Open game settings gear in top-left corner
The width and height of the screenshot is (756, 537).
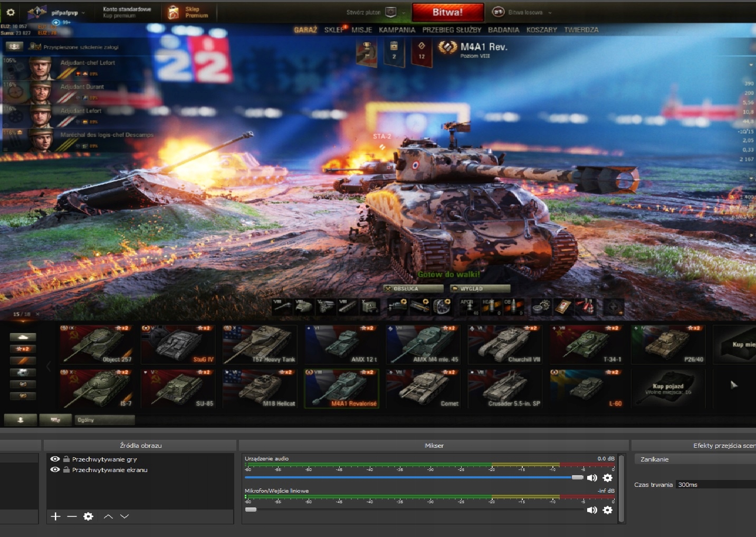[x=11, y=12]
